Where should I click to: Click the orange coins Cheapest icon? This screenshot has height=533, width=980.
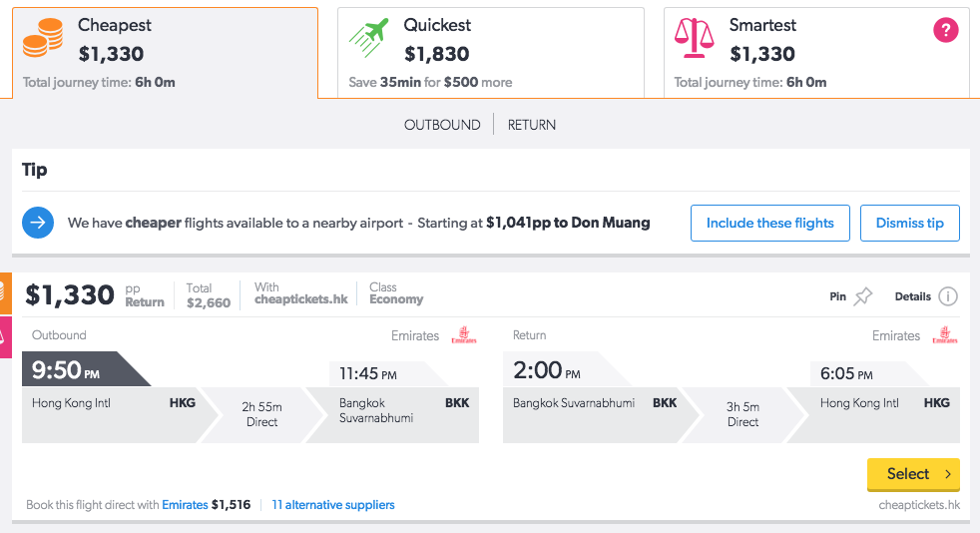[x=43, y=38]
